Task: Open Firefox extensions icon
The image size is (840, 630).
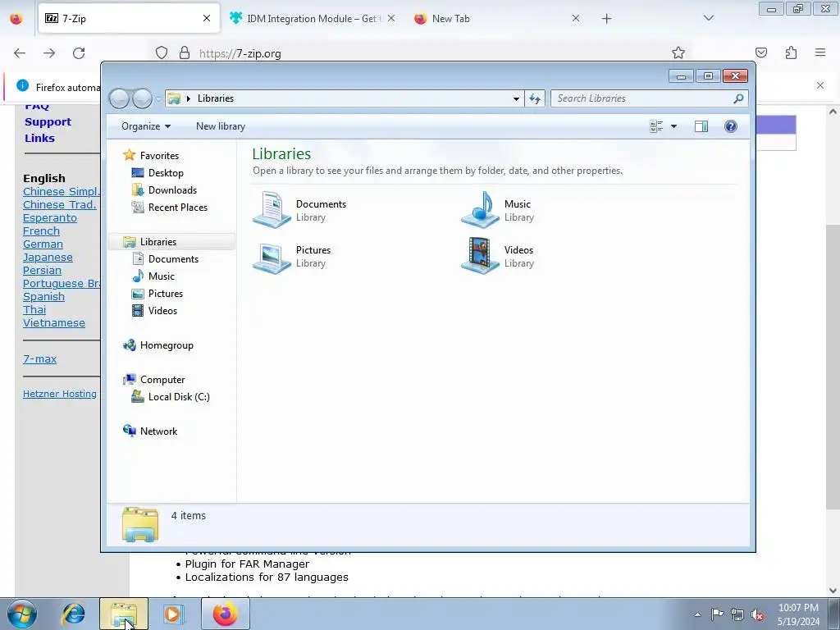Action: coord(792,52)
